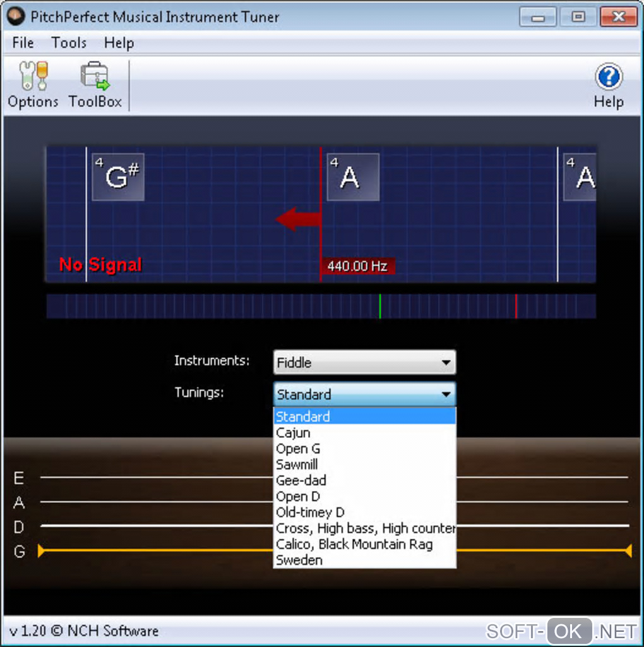This screenshot has height=647, width=644.
Task: Collapse the Tunings combo box
Action: pos(364,394)
